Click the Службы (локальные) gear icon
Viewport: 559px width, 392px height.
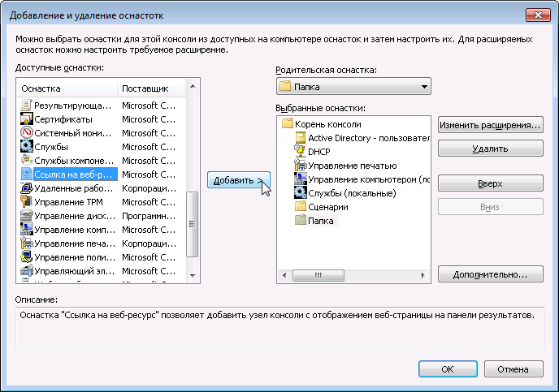300,193
